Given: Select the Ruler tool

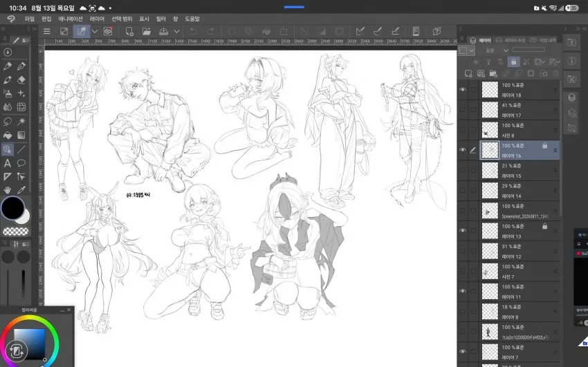Looking at the screenshot, I should pyautogui.click(x=7, y=176).
